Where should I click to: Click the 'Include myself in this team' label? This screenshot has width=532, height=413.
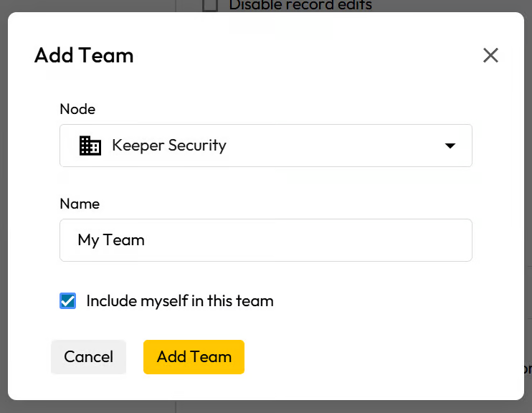[x=180, y=301]
